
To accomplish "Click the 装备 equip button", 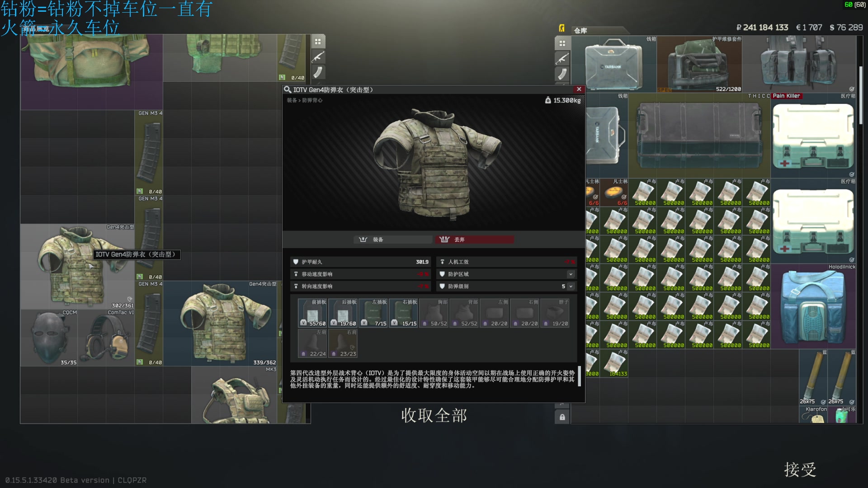I will [x=392, y=239].
